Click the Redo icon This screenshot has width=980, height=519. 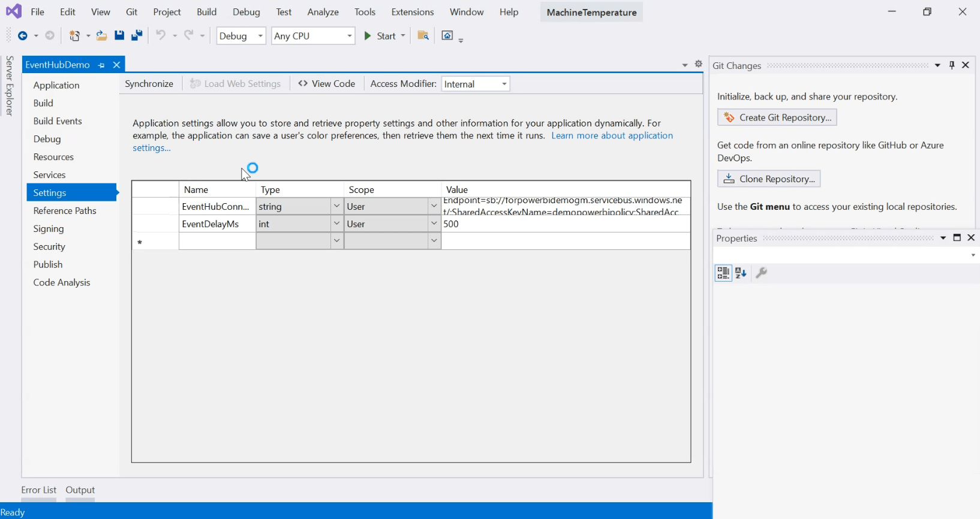(x=188, y=36)
